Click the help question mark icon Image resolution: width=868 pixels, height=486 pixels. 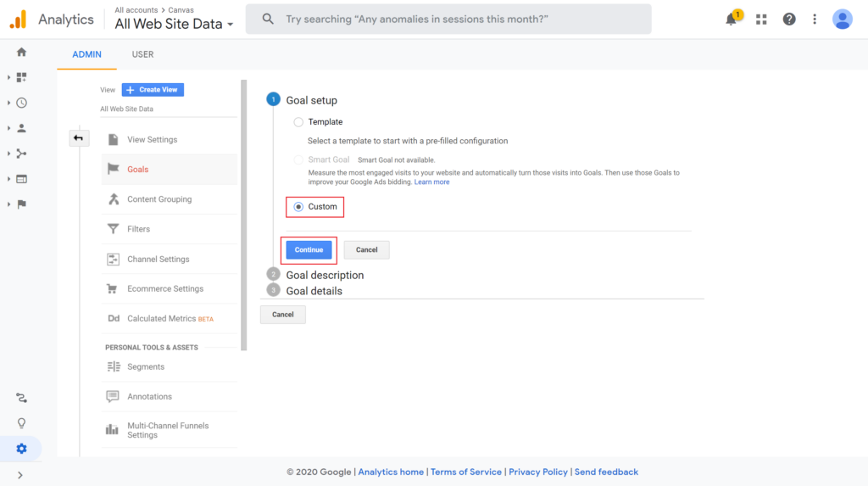coord(789,20)
